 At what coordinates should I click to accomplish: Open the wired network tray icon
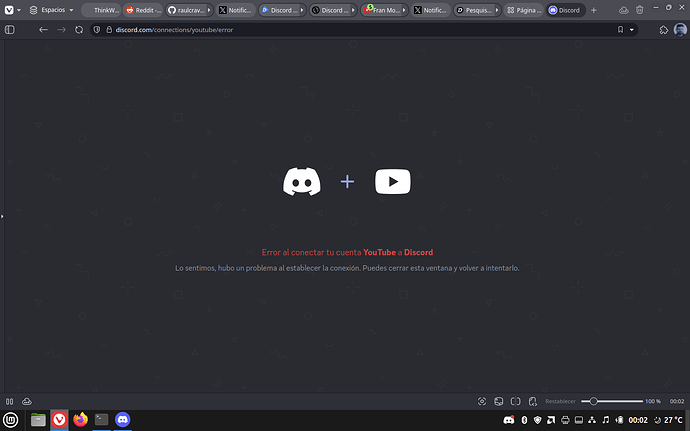[592, 420]
